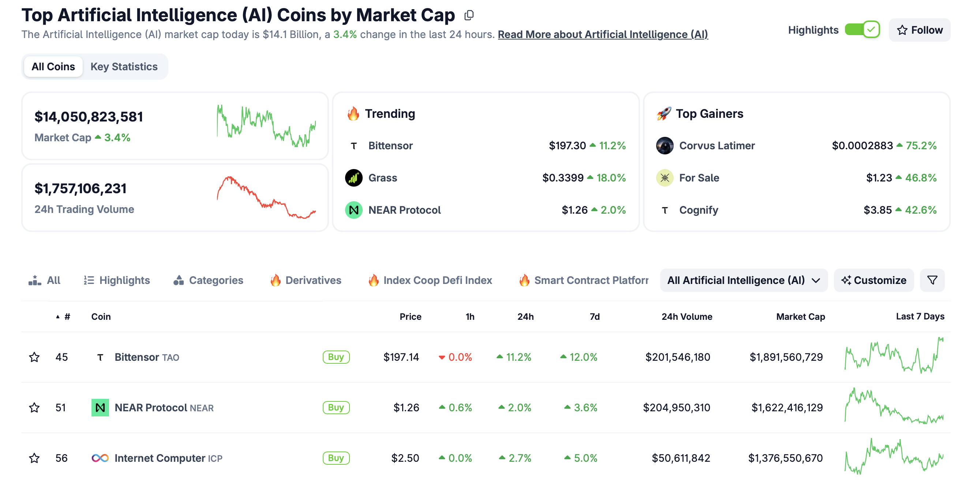The width and height of the screenshot is (980, 483).
Task: Sort coins by Market Cap column header
Action: point(800,317)
